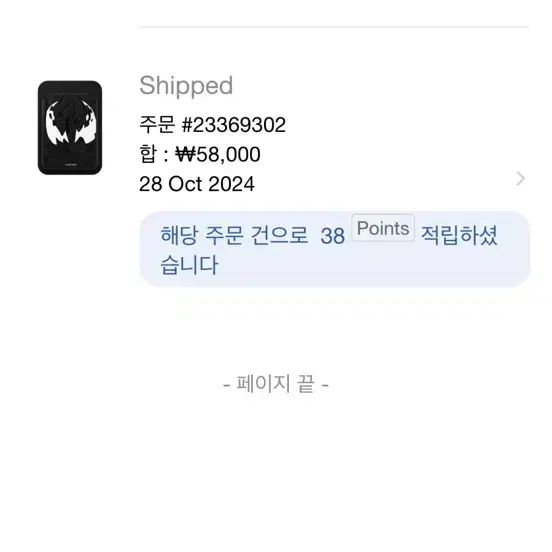Tap the 주문 label before the order number
Screen dimensions: 552x552
(157, 125)
